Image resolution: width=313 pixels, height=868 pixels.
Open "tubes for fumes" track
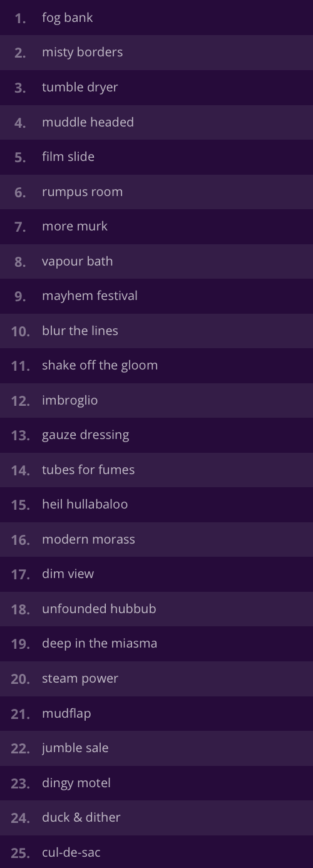click(x=156, y=470)
